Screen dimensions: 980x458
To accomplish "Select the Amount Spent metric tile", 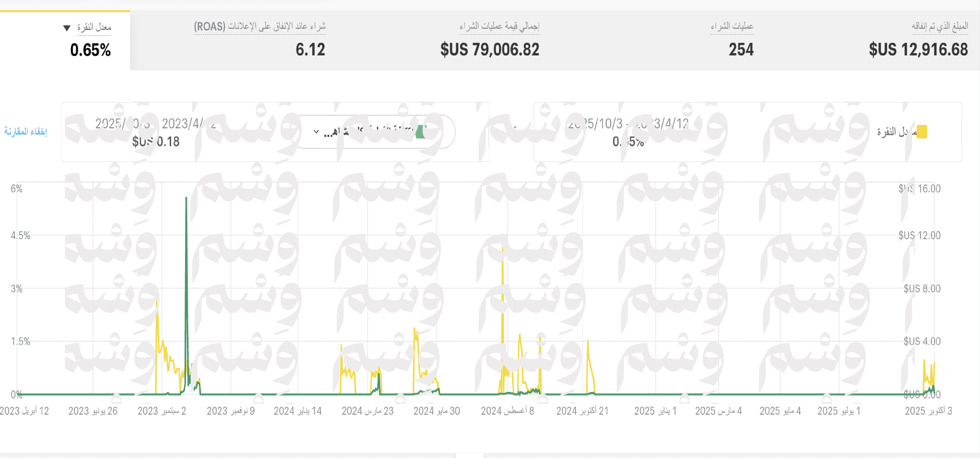I will click(x=918, y=49).
